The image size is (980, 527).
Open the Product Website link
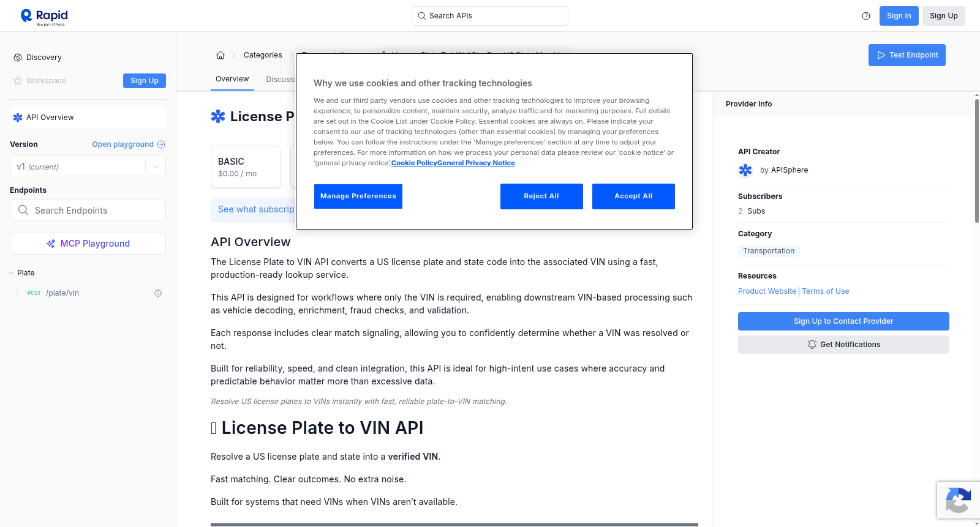(x=767, y=291)
